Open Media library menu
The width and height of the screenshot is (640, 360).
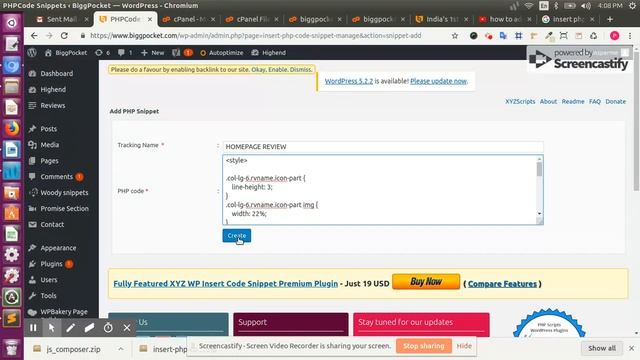[49, 144]
